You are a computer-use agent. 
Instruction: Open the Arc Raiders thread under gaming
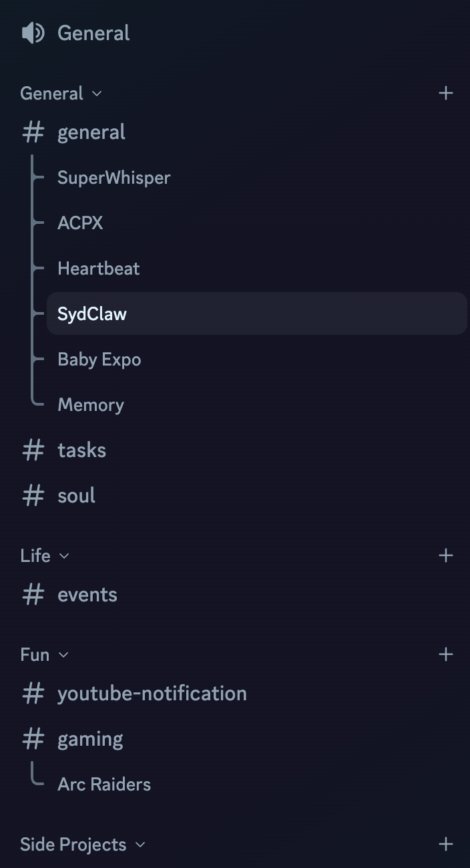(104, 783)
